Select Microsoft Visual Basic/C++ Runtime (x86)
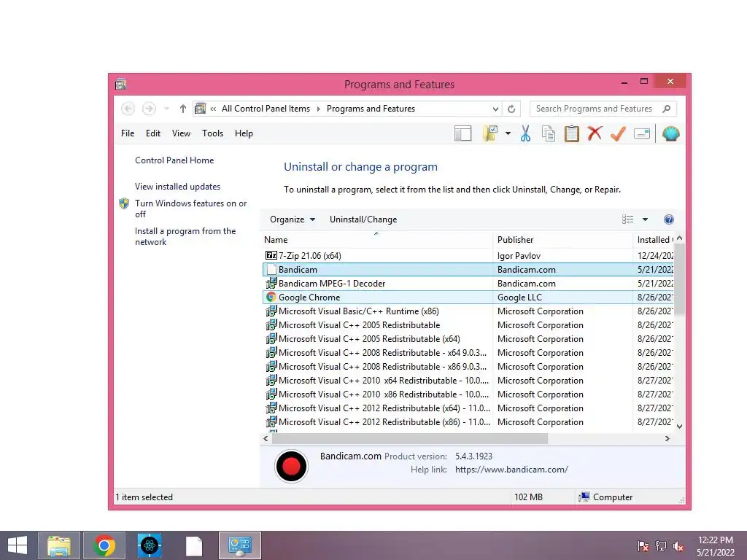Viewport: 747px width, 560px height. click(468, 311)
